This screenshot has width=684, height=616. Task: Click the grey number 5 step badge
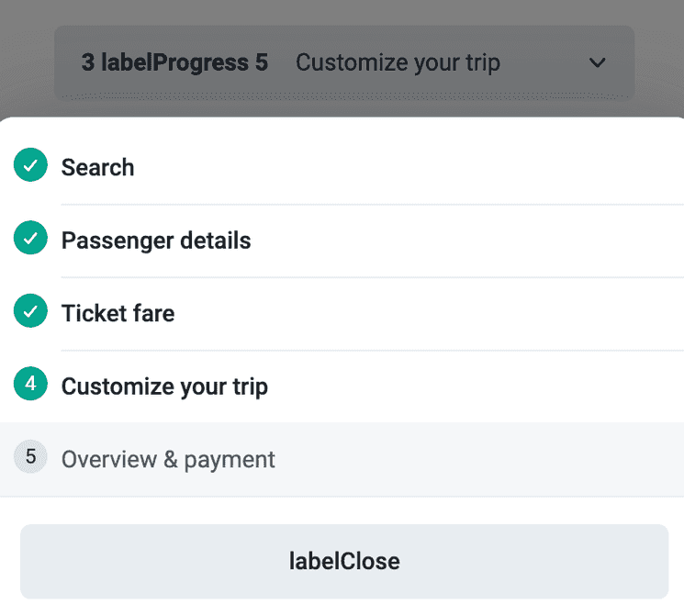pos(30,457)
